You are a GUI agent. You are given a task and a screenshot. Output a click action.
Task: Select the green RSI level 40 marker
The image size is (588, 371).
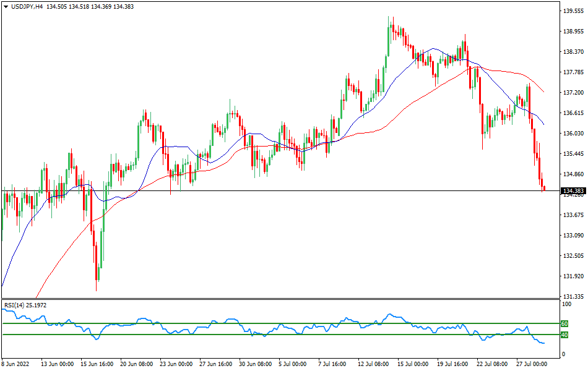tap(563, 335)
